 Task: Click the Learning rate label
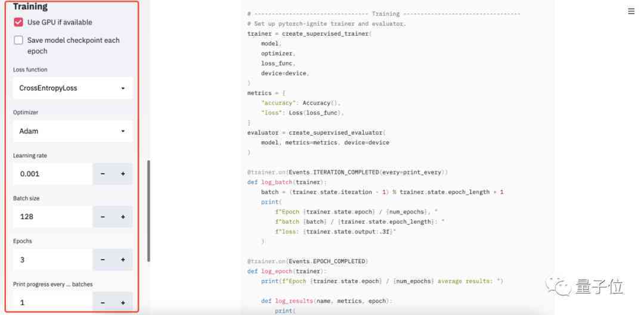(30, 156)
